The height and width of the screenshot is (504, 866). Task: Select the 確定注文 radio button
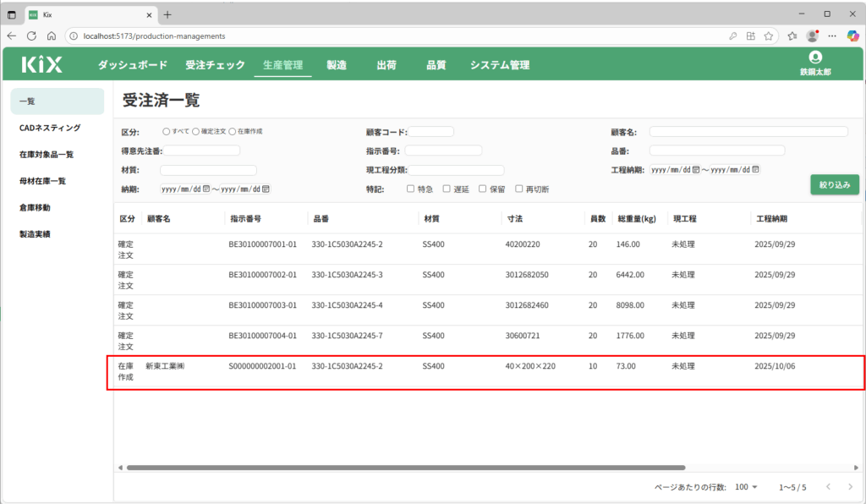[x=196, y=132]
